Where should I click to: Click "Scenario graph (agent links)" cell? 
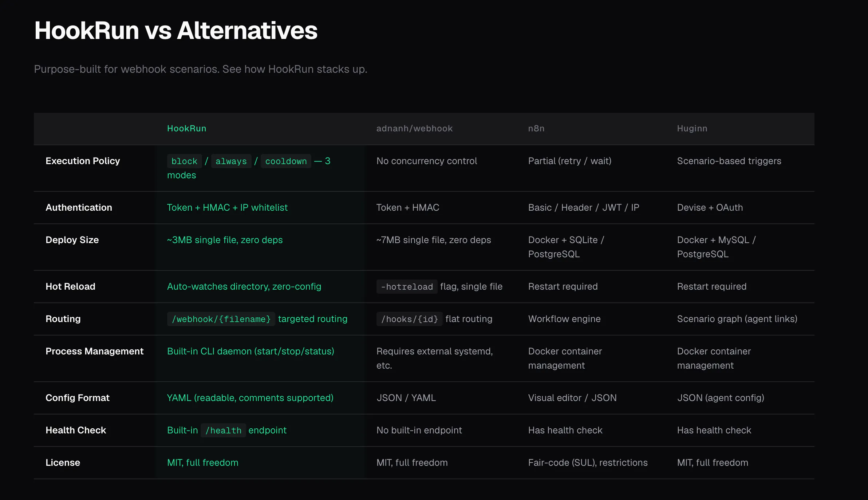click(x=737, y=319)
